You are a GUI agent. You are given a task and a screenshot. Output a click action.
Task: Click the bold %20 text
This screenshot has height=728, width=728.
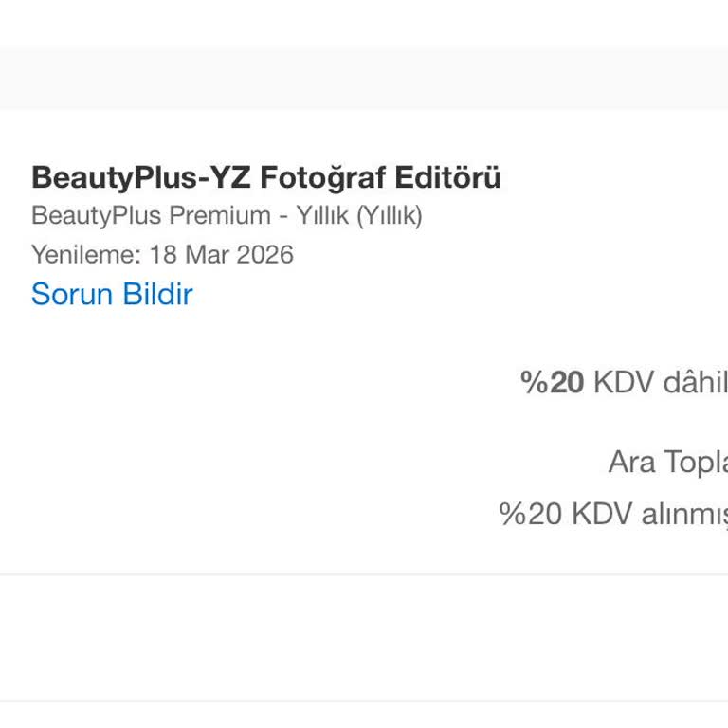(553, 382)
